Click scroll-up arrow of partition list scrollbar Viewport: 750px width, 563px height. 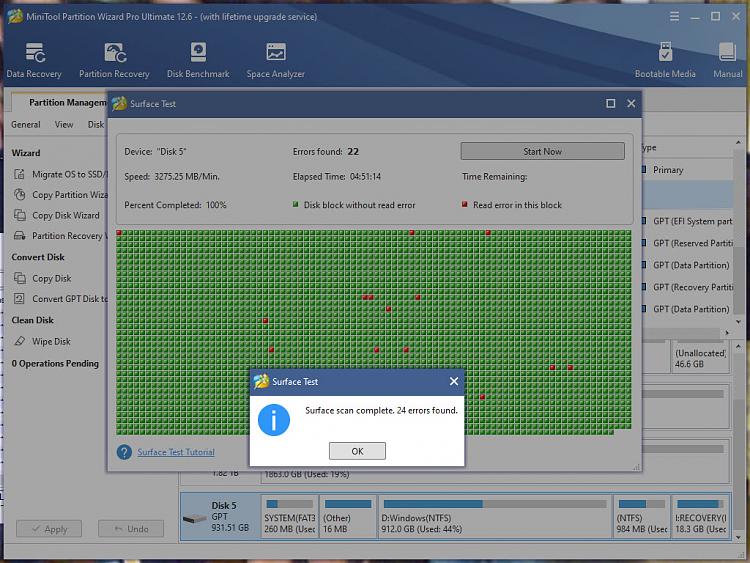click(x=739, y=143)
